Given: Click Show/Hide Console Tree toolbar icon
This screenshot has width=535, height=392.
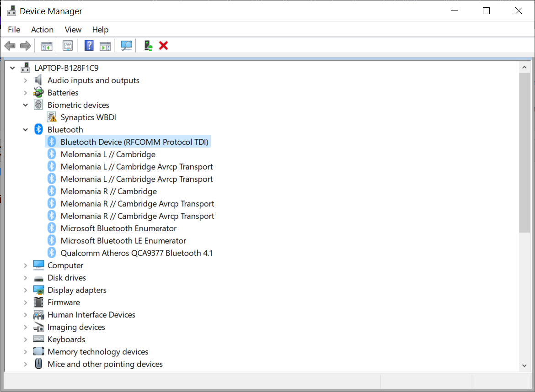Looking at the screenshot, I should tap(47, 46).
